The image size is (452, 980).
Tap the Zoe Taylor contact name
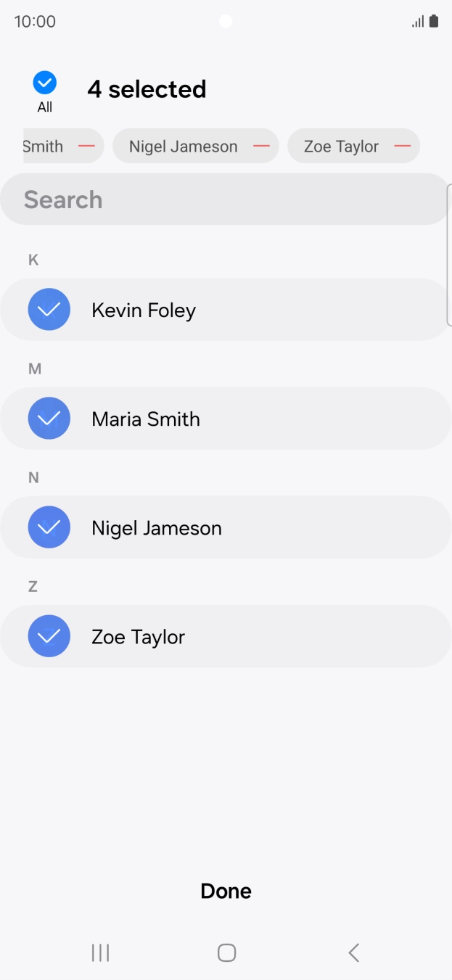pos(139,637)
